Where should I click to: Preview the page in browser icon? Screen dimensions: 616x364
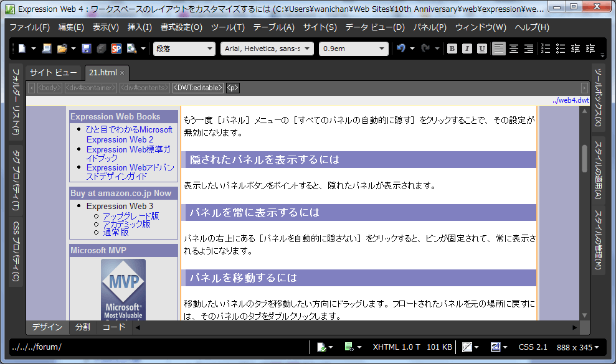[131, 49]
